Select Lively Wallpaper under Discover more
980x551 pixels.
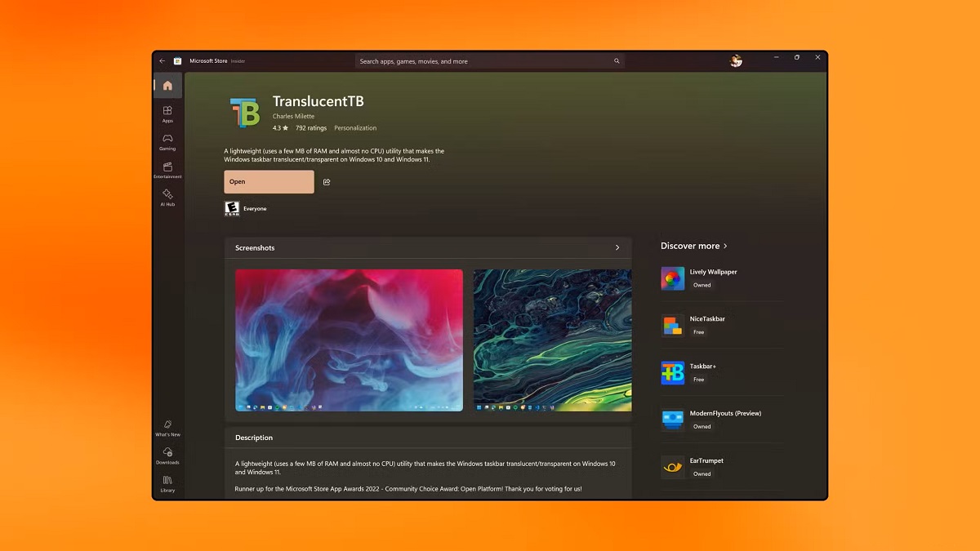712,278
